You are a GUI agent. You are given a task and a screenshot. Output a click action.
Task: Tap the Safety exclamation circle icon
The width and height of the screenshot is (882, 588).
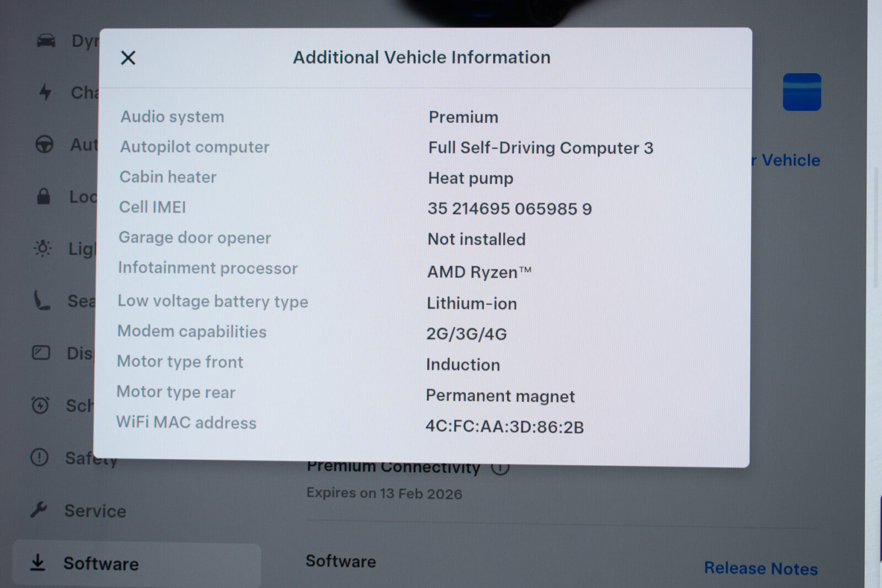40,457
